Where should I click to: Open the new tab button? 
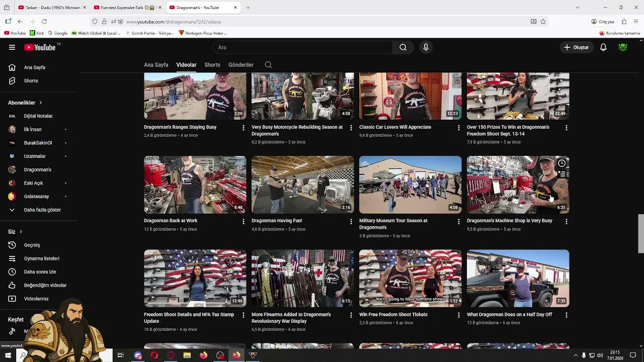tap(248, 8)
